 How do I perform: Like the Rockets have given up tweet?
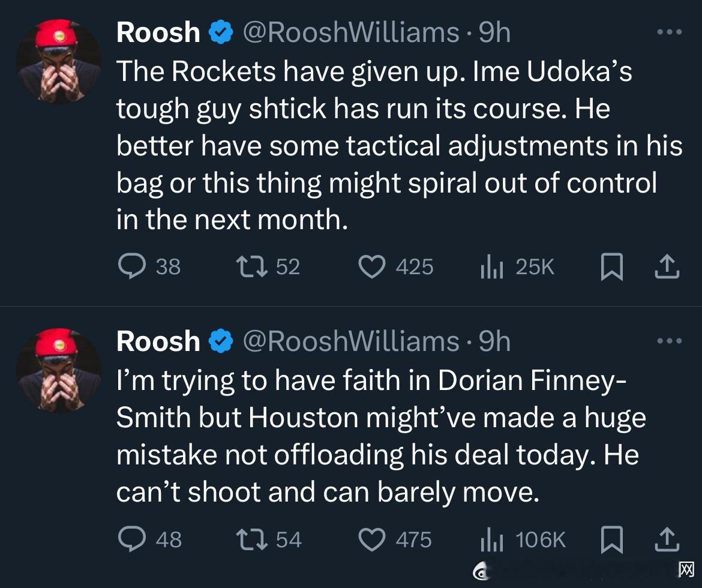[x=371, y=266]
